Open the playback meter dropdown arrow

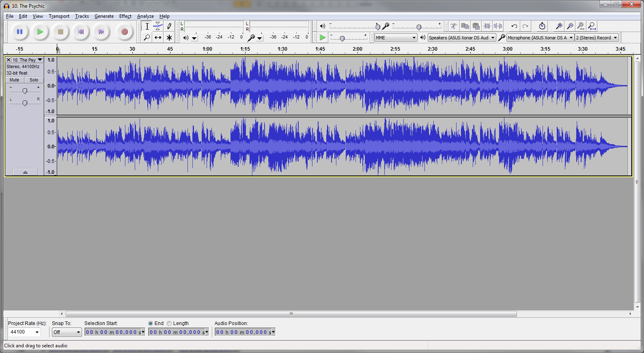tap(194, 38)
